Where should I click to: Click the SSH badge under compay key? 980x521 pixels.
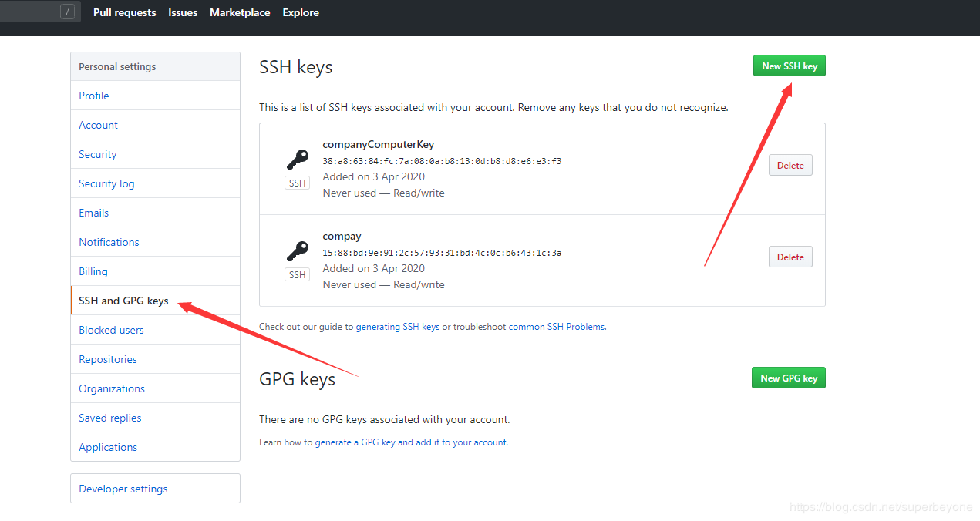click(x=297, y=275)
